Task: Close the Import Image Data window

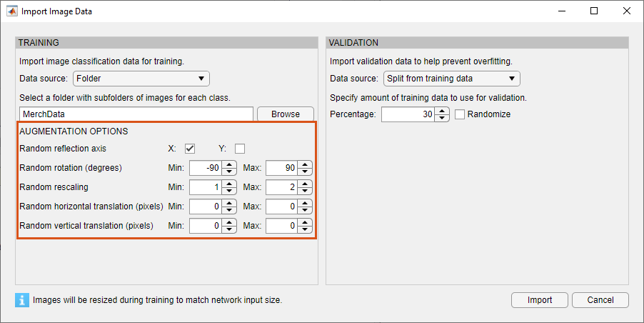Action: (x=627, y=11)
